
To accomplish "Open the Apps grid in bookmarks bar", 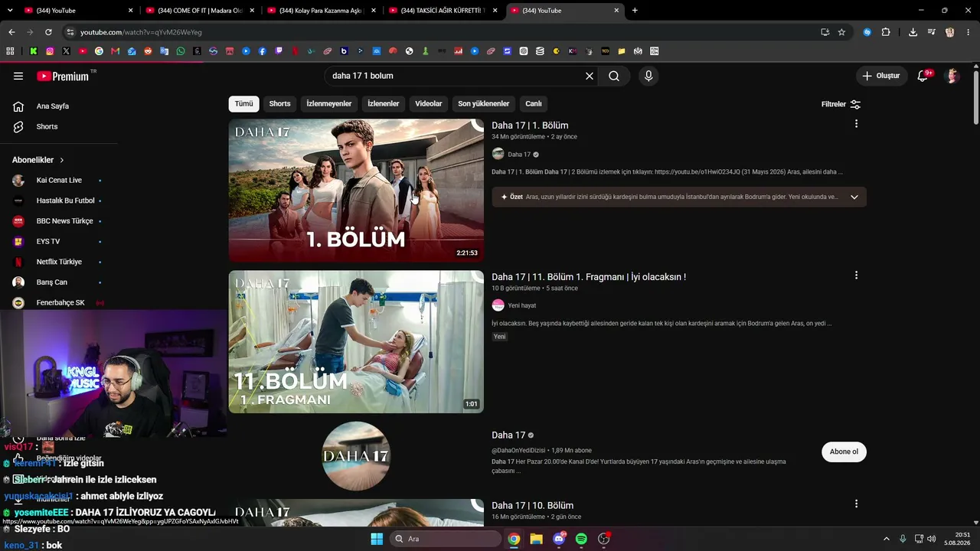I will [x=10, y=51].
